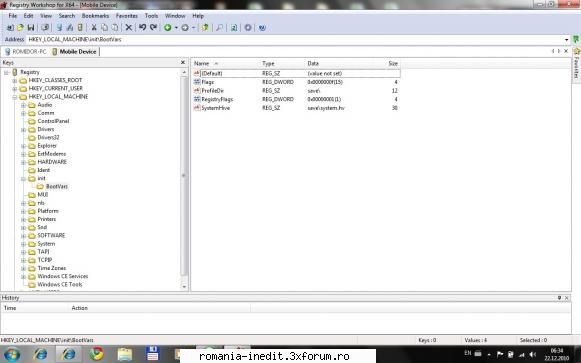The height and width of the screenshot is (363, 581).
Task: Collapse the HKEY_LOCAL_MACHINE node
Action: [x=15, y=97]
